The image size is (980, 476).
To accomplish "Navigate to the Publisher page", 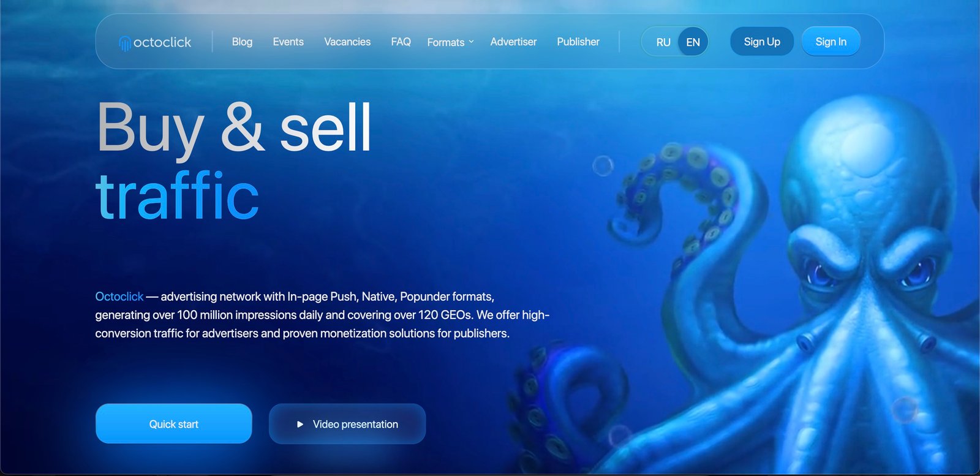I will 578,42.
